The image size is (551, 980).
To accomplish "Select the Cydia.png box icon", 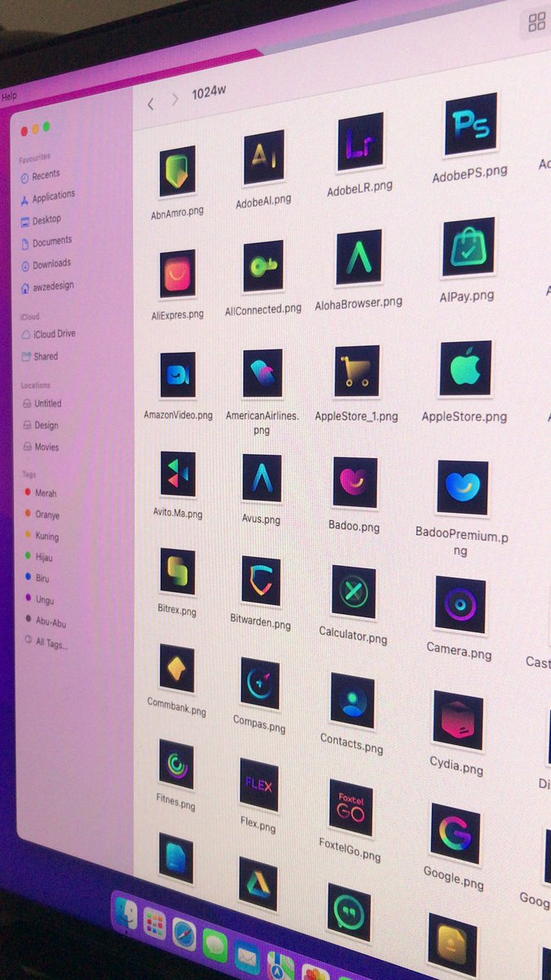I will click(x=458, y=720).
